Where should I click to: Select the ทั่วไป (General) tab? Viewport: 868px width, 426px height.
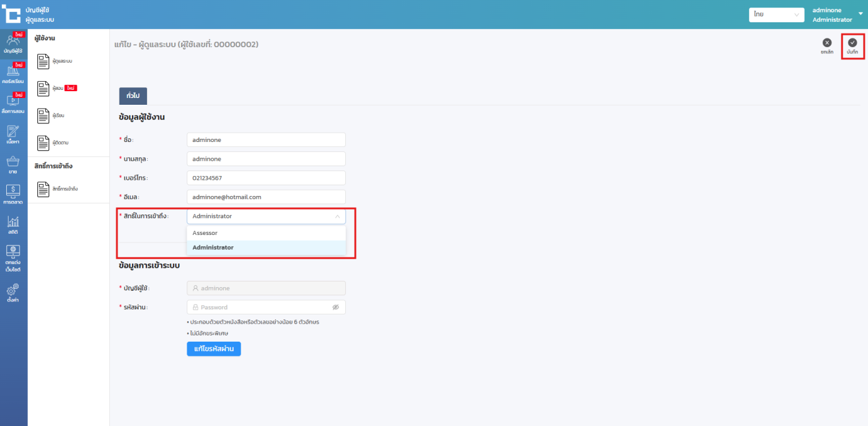pyautogui.click(x=133, y=96)
